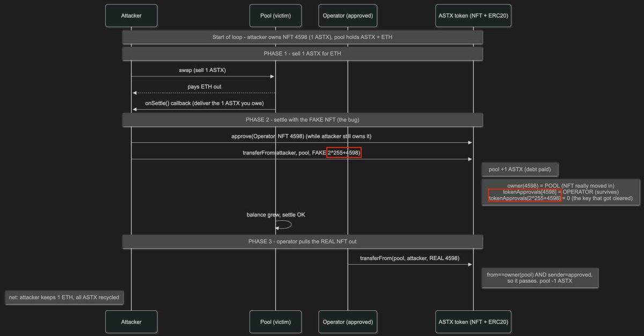Click the bottom Attacker participant box
Screen dimensions: 644x336
(x=131, y=322)
